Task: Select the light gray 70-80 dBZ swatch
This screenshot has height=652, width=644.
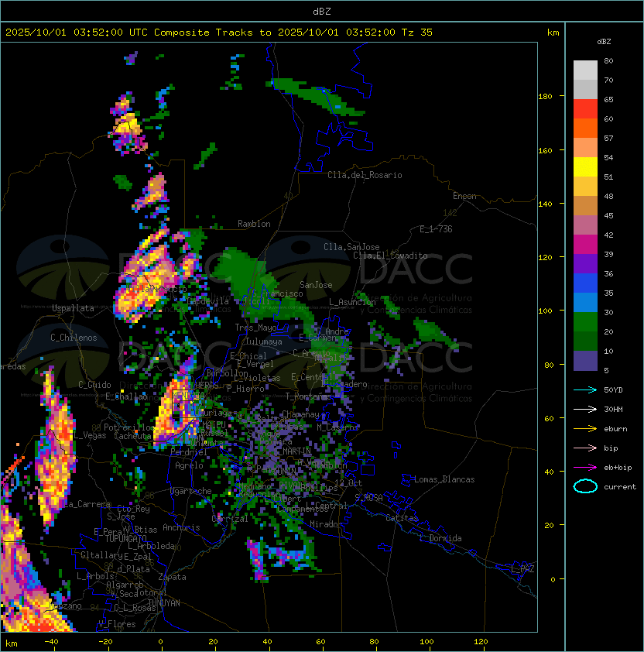Action: (x=585, y=70)
